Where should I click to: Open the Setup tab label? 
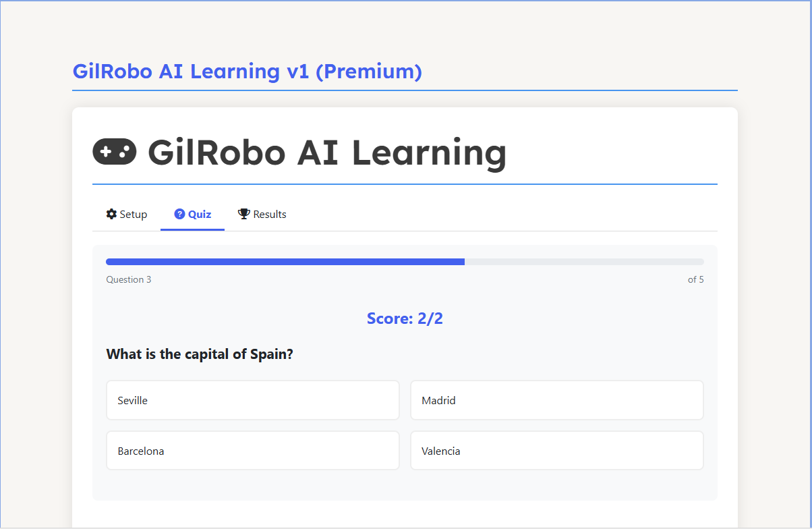click(x=134, y=215)
